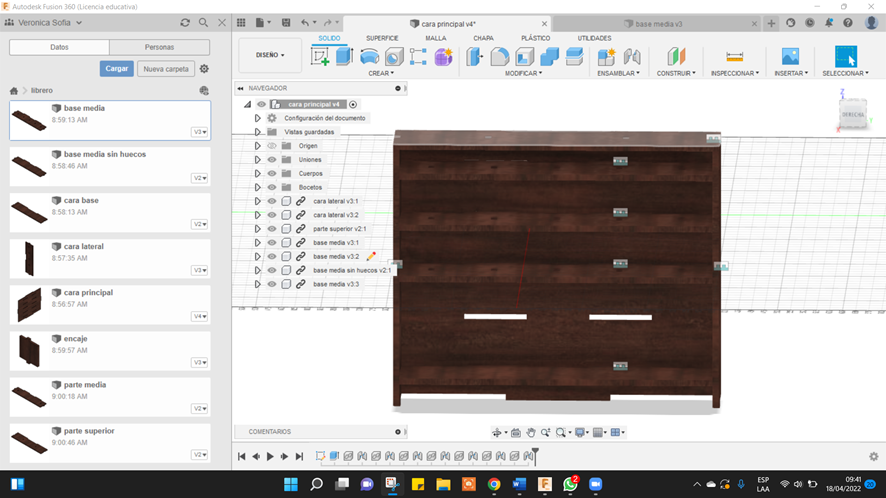Select the Combine tool

pos(549,57)
